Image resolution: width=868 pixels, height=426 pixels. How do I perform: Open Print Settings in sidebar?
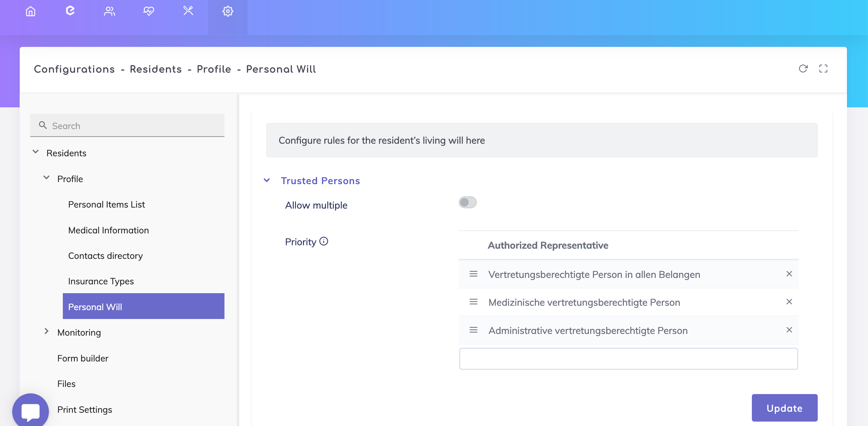(x=85, y=410)
